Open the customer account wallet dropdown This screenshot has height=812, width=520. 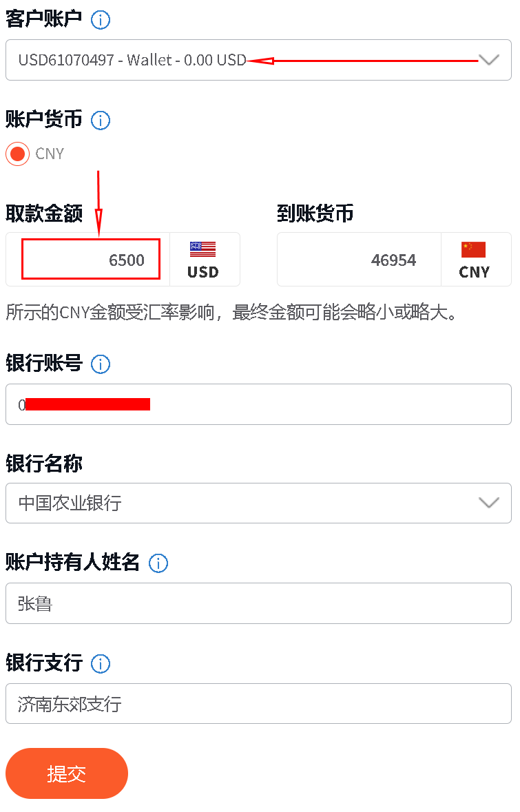(x=258, y=60)
